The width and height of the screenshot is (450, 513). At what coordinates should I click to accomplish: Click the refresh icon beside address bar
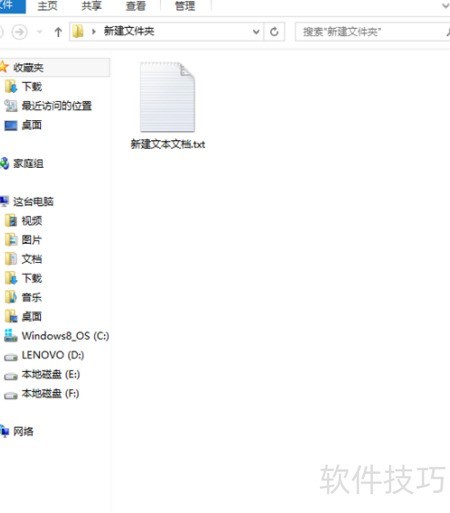(274, 32)
